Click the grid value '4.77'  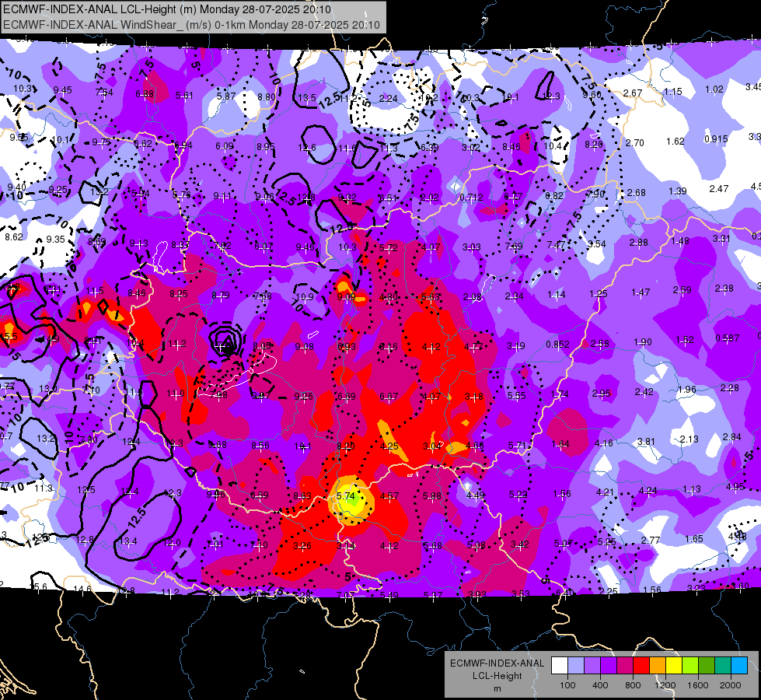pos(473,346)
